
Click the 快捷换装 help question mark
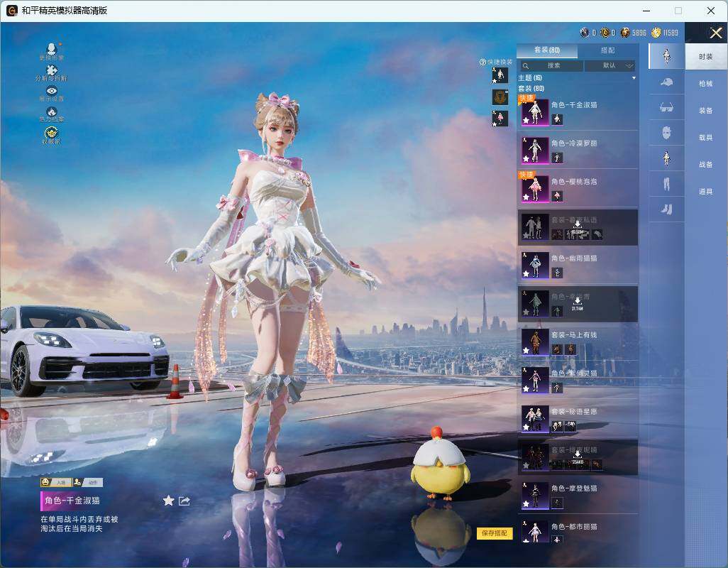pyautogui.click(x=483, y=62)
